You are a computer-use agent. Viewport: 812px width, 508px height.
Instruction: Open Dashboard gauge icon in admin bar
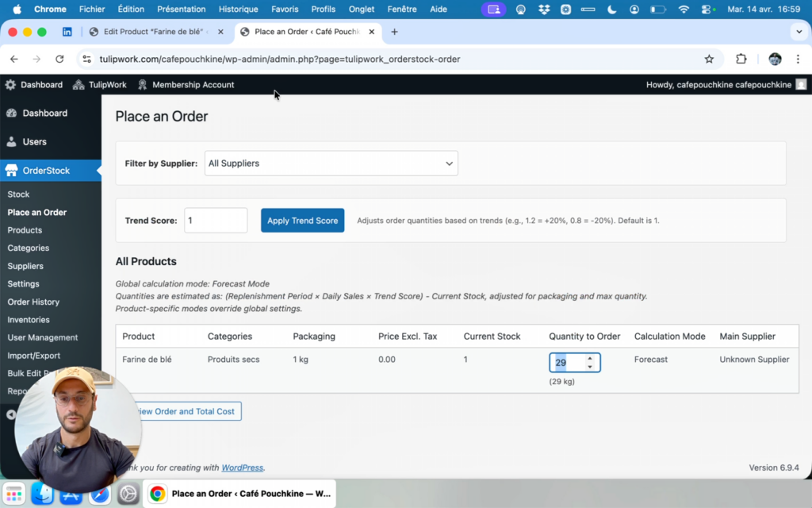[10, 85]
